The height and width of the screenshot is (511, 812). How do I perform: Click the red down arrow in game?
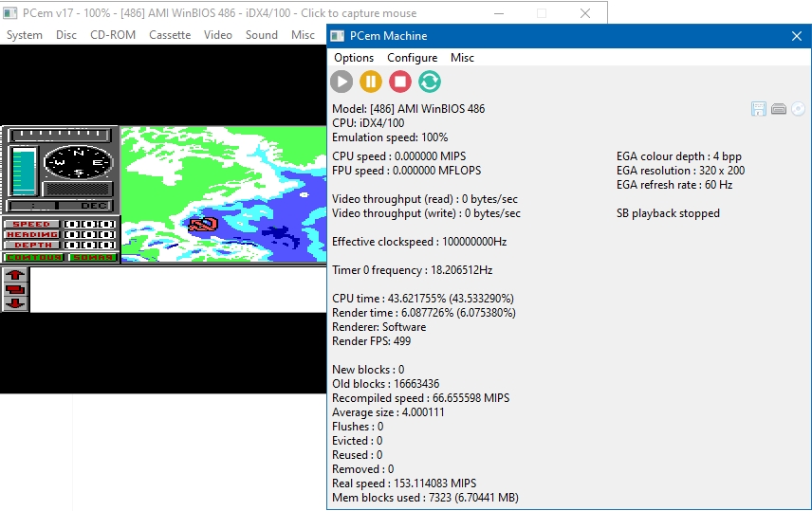click(15, 303)
